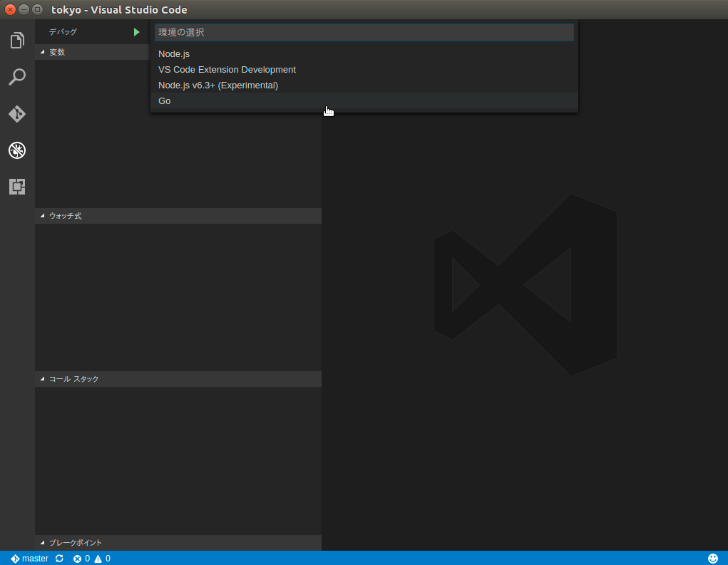The width and height of the screenshot is (728, 565).
Task: Show warnings count in status bar
Action: 103,559
